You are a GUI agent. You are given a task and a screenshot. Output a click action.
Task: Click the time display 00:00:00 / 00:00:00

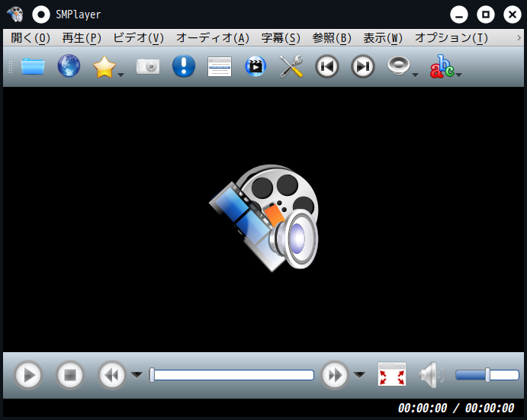tap(456, 408)
